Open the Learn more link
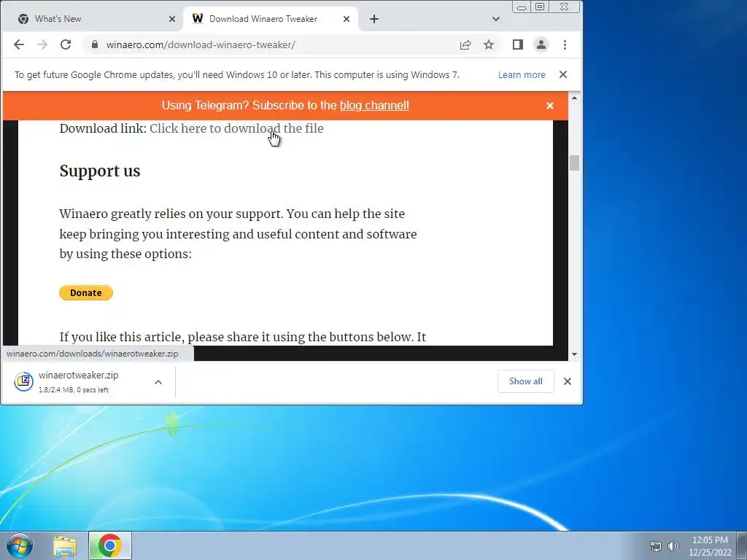 [x=522, y=75]
